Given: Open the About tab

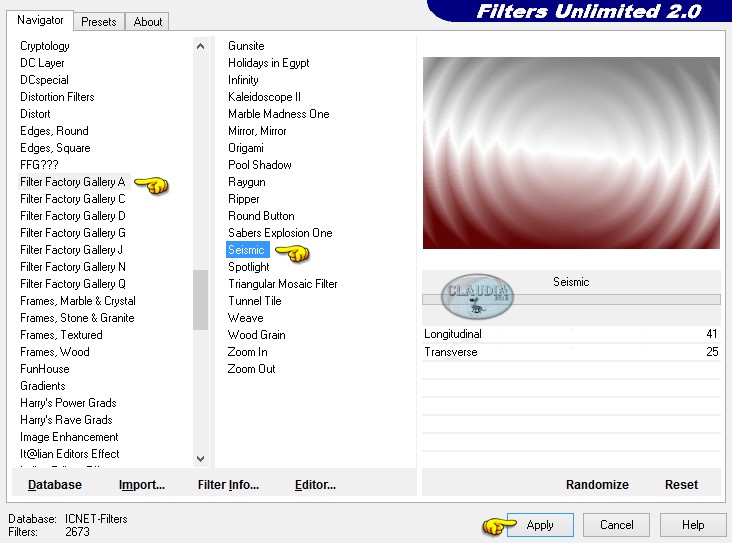Looking at the screenshot, I should pyautogui.click(x=148, y=21).
